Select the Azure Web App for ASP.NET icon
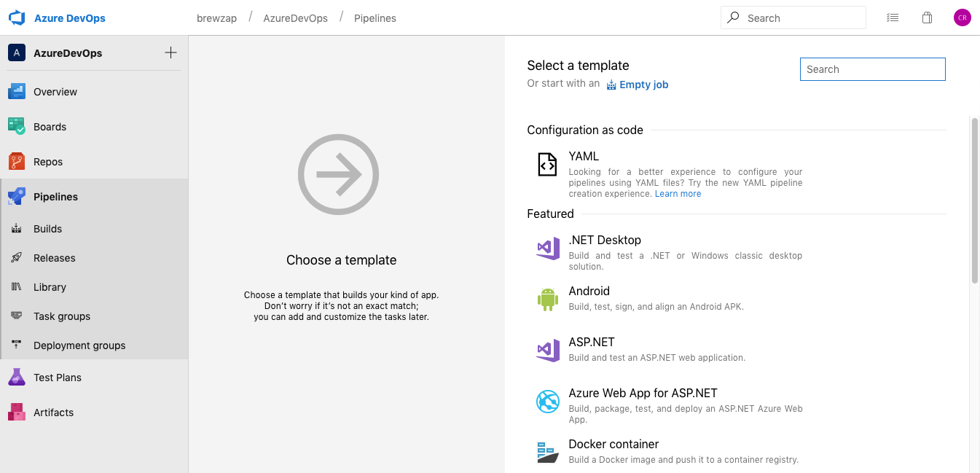Viewport: 980px width, 473px height. coord(547,402)
